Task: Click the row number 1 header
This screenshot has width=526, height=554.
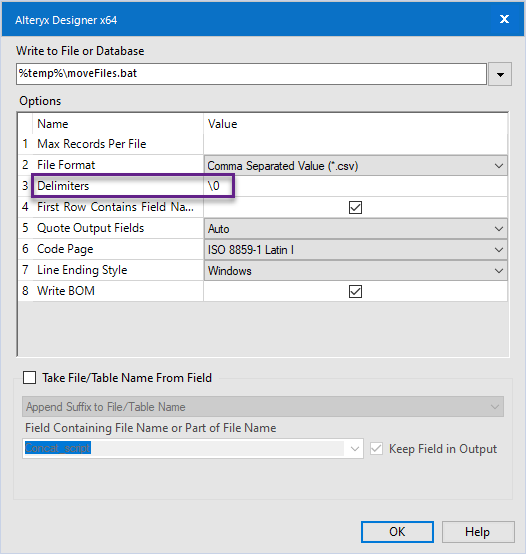Action: point(25,144)
